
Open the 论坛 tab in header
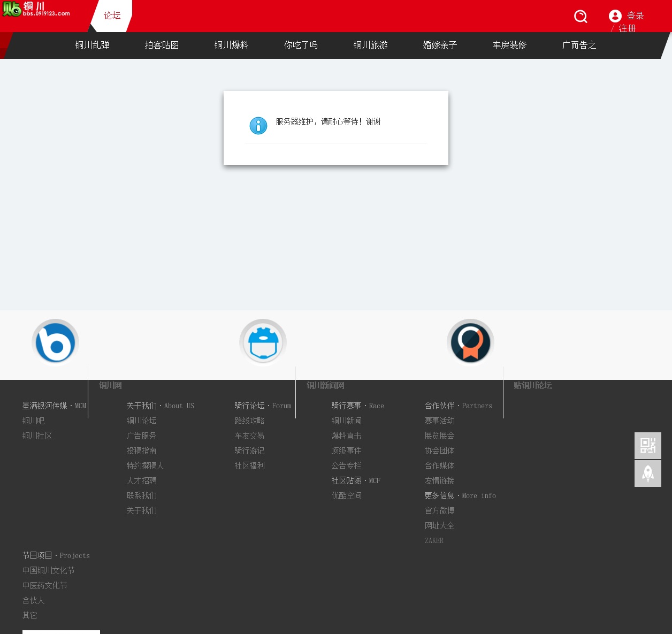click(112, 16)
